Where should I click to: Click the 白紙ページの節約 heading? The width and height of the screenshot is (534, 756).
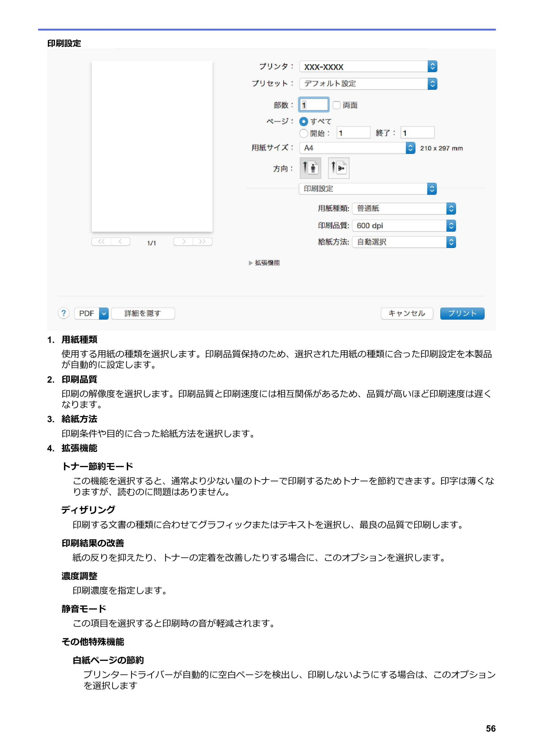(x=108, y=660)
